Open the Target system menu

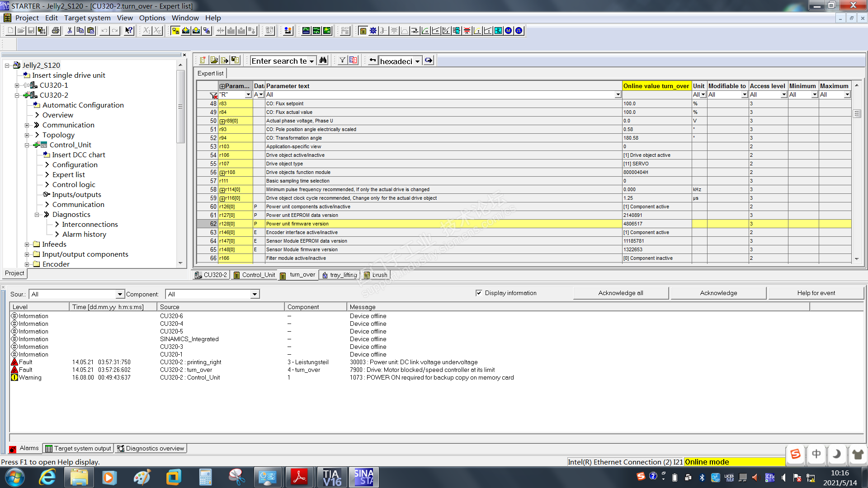pos(87,18)
